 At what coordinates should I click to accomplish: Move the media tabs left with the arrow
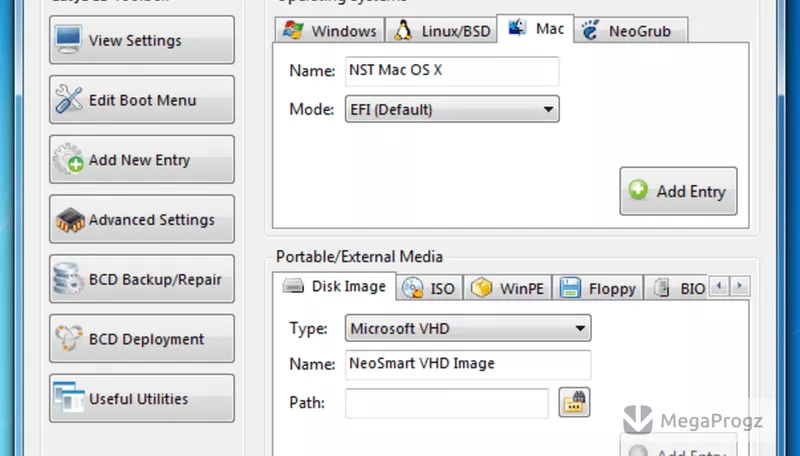click(x=719, y=286)
